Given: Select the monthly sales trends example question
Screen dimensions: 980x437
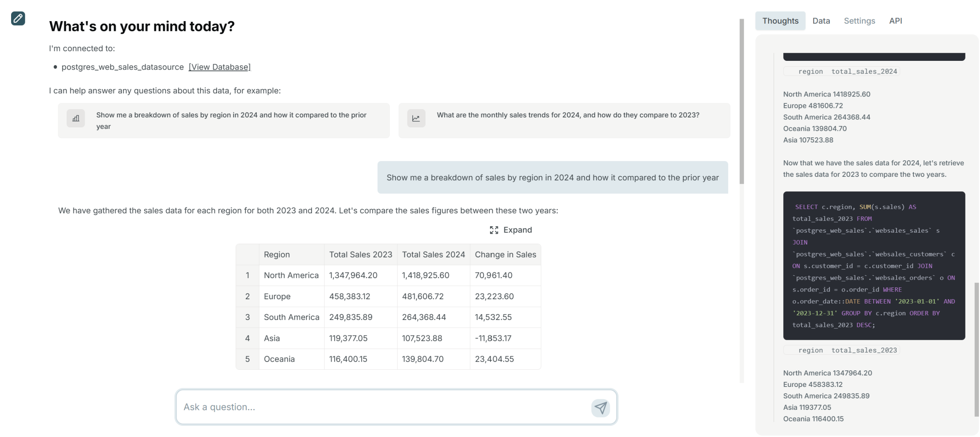Looking at the screenshot, I should [x=568, y=115].
